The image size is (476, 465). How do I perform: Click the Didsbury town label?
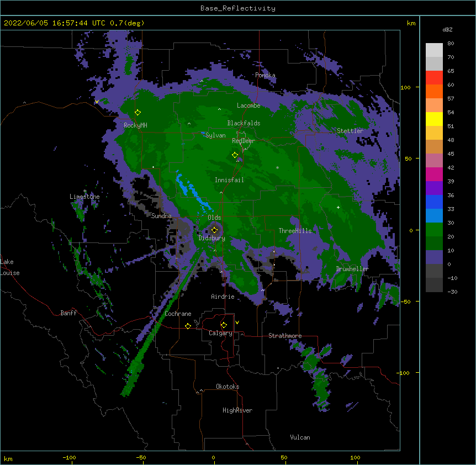pyautogui.click(x=212, y=238)
